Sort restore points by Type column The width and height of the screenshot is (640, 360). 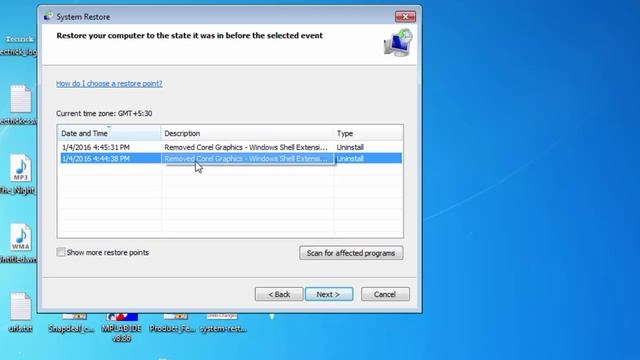(x=368, y=133)
